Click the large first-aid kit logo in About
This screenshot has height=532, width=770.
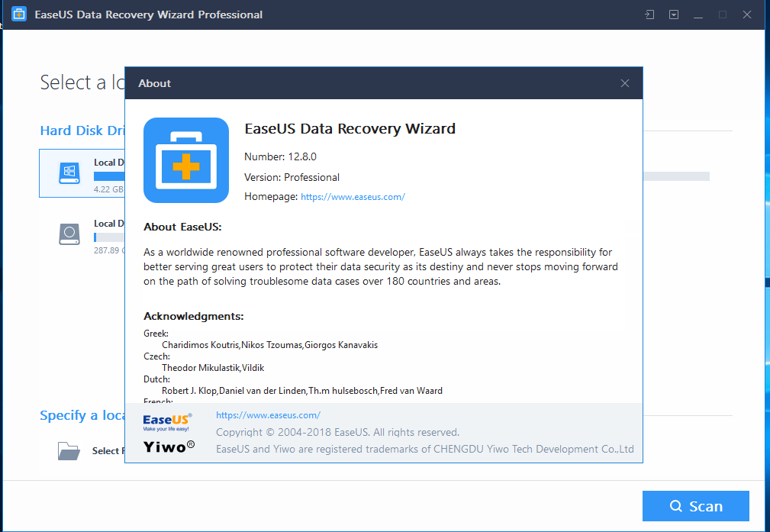[x=186, y=160]
